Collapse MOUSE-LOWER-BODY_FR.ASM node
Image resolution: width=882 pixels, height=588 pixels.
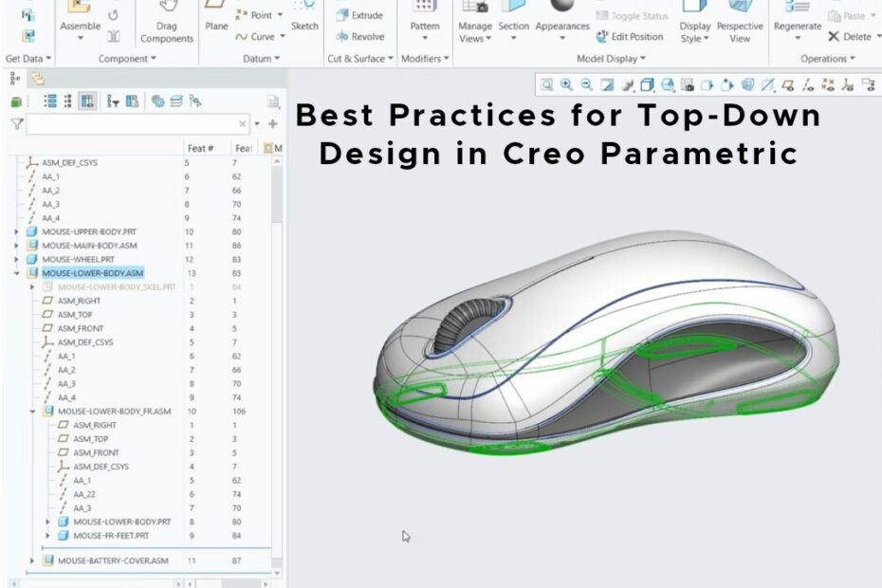point(32,412)
